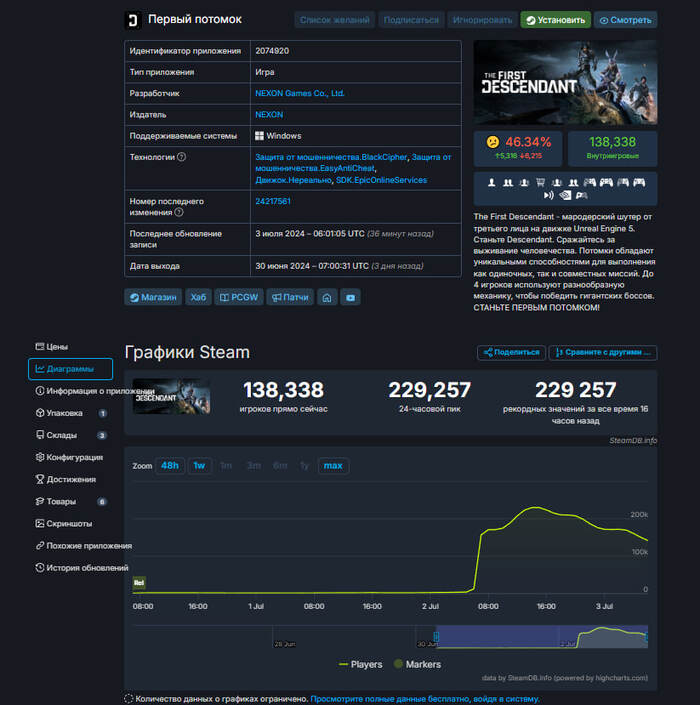Open the Упаковка sidebar section

pos(71,413)
